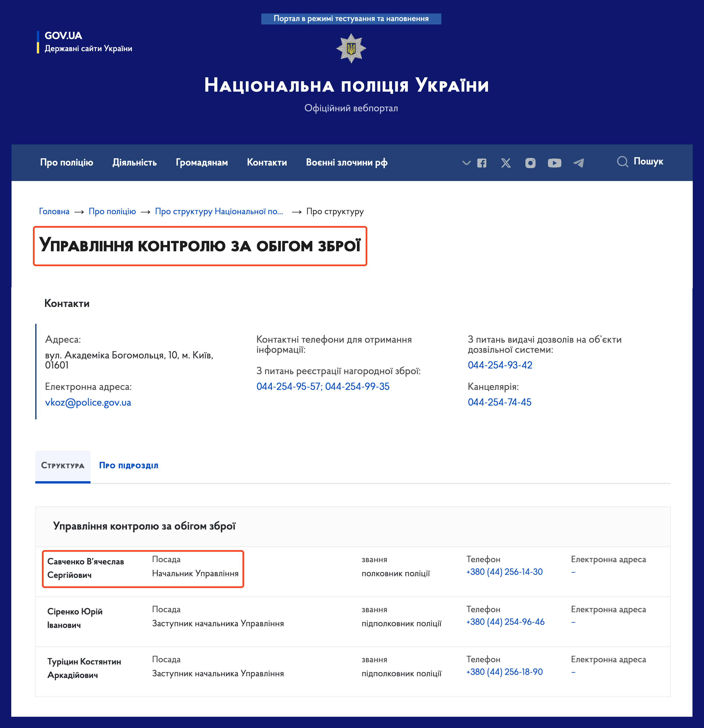
Task: Open 'Воєнні злочини рф' menu item
Action: (347, 163)
